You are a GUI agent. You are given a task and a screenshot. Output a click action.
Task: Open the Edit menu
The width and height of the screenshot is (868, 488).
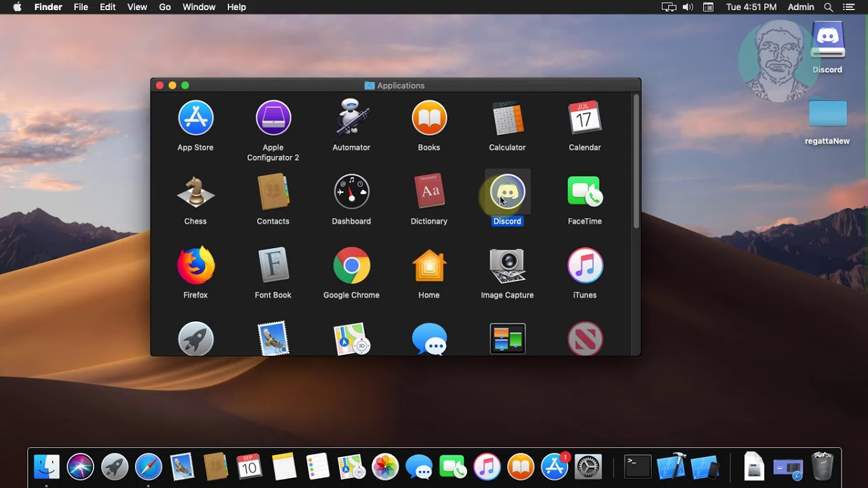click(x=107, y=7)
